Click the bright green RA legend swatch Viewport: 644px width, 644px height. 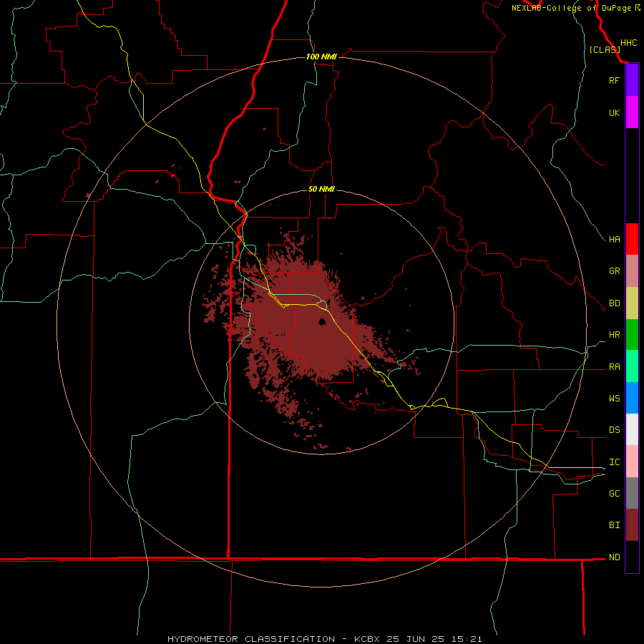coord(632,366)
